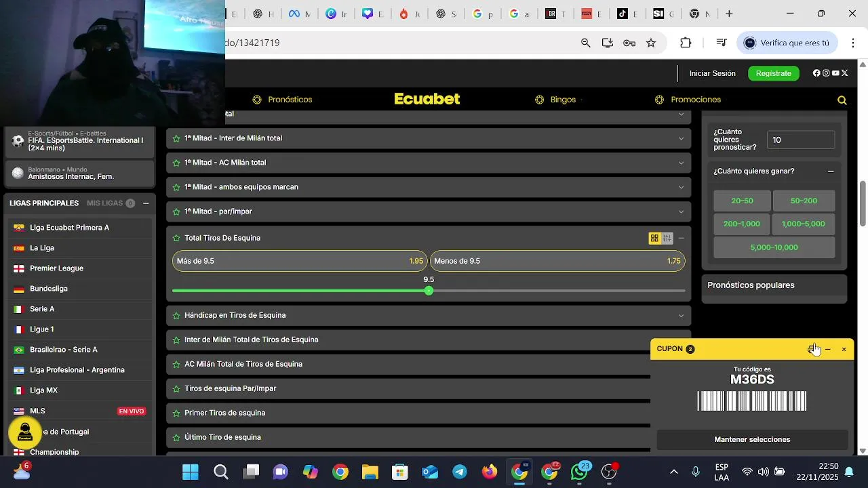The width and height of the screenshot is (868, 488).
Task: Select the LIGAS PRINCIPALES tab
Action: (44, 203)
